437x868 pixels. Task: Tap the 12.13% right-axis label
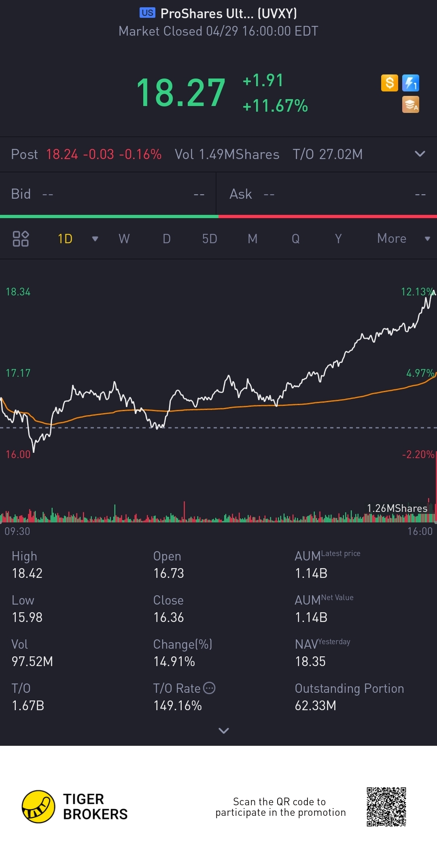418,292
